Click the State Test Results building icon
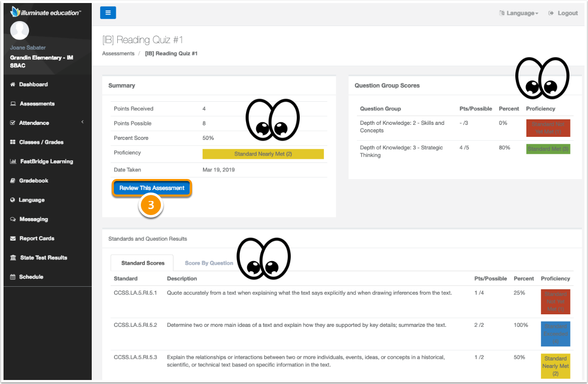The height and width of the screenshot is (384, 588). pos(13,258)
